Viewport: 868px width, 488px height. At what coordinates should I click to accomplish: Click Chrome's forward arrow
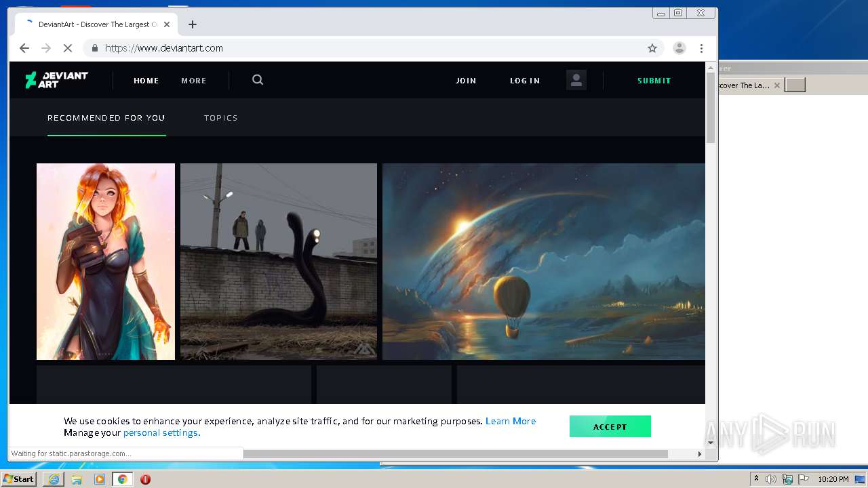46,48
